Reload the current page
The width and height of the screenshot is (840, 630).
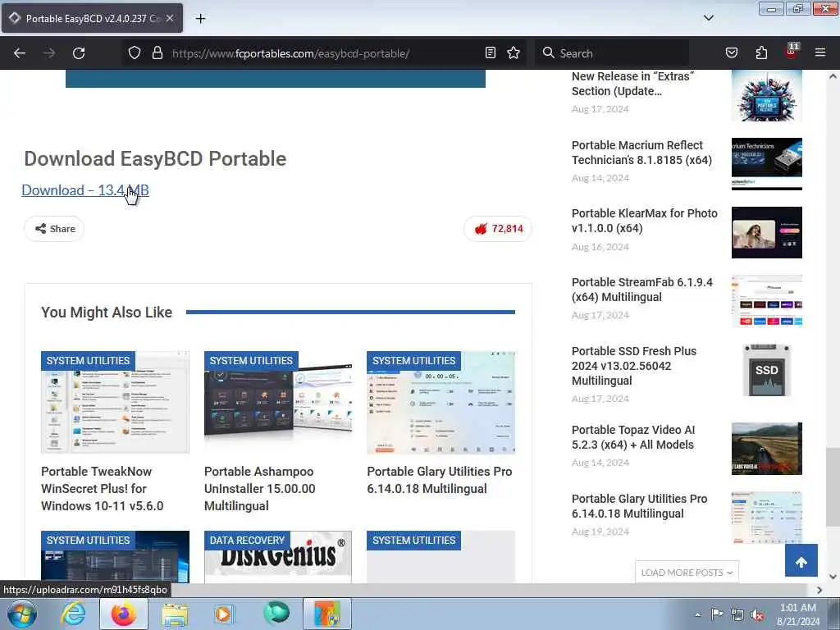pyautogui.click(x=79, y=53)
